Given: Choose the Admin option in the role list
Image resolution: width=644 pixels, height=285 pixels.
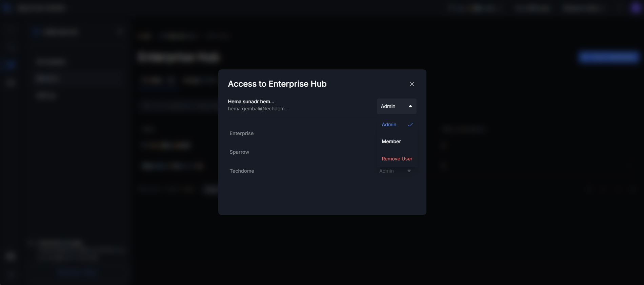Looking at the screenshot, I should [x=389, y=125].
